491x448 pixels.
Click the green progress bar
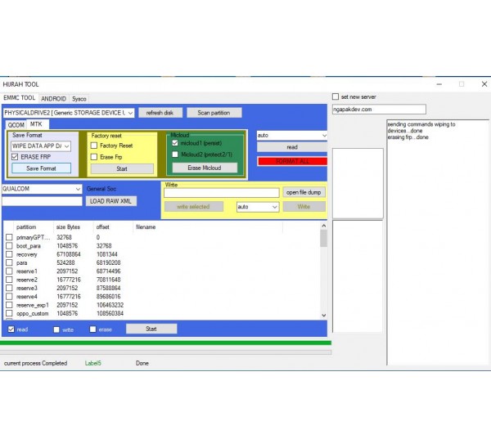165,343
